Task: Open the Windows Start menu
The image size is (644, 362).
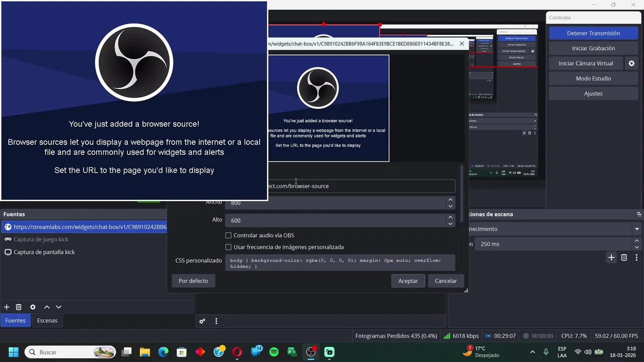Action: (x=13, y=352)
